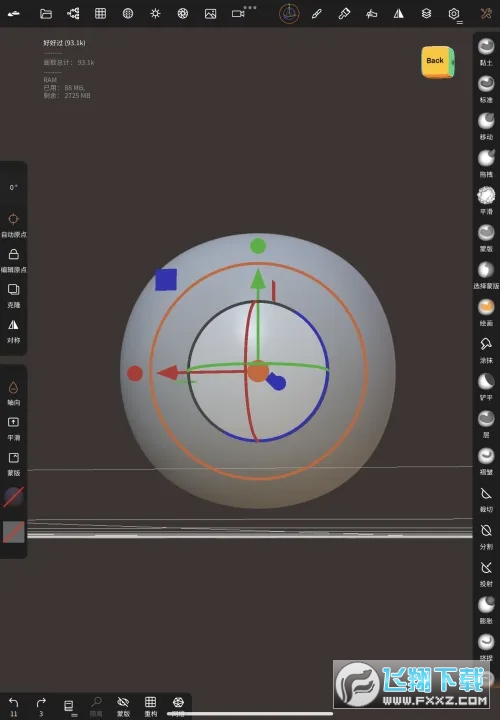Viewport: 500px width, 720px height.
Task: Open the material sphere swatch on left panel
Action: point(14,497)
